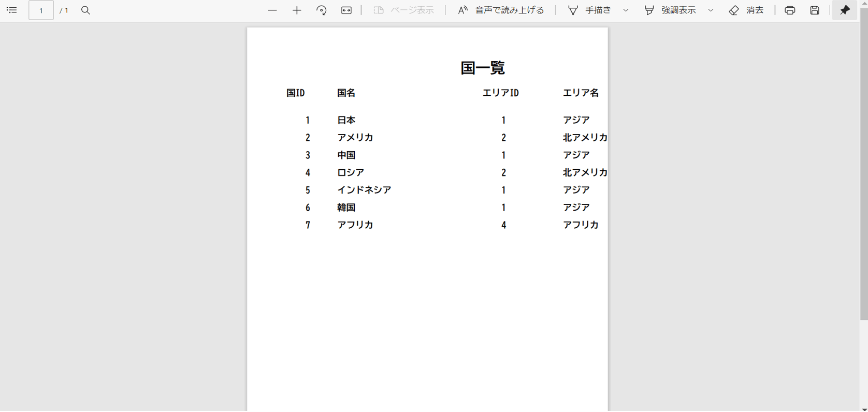868x412 pixels.
Task: Expand the 手描き pen options dropdown
Action: (x=626, y=10)
